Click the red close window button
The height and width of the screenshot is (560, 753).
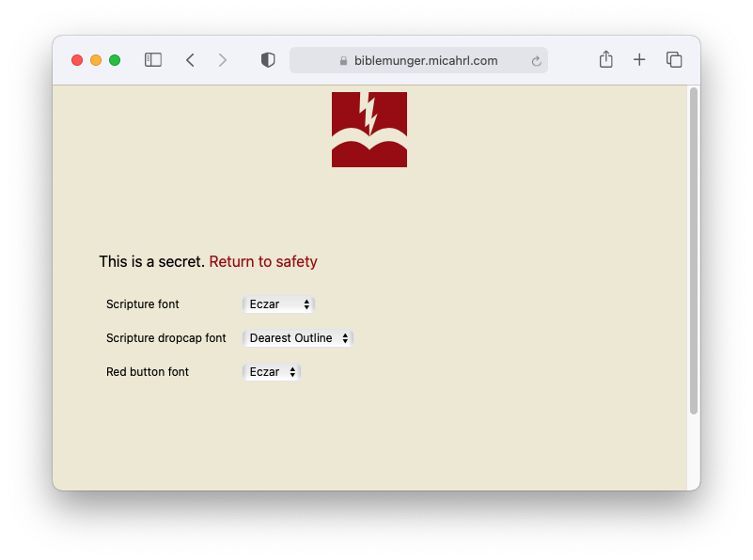(76, 58)
